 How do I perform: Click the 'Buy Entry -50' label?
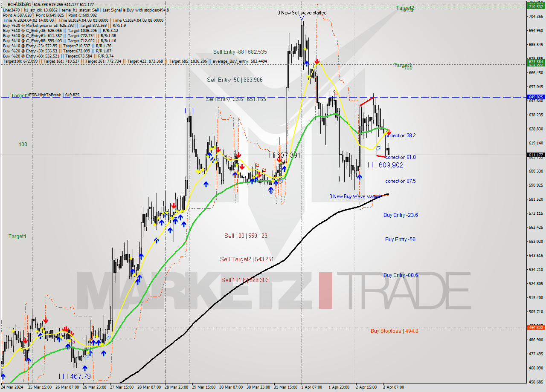tap(400, 239)
